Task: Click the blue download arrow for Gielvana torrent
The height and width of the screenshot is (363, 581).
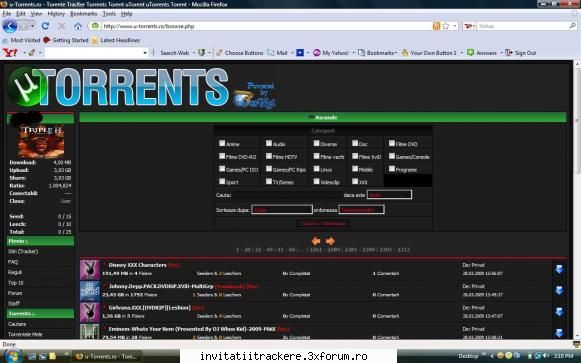Action: click(x=559, y=312)
